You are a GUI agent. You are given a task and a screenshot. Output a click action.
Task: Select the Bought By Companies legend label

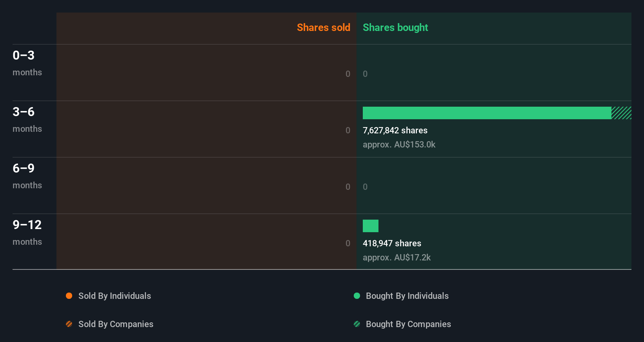click(408, 324)
